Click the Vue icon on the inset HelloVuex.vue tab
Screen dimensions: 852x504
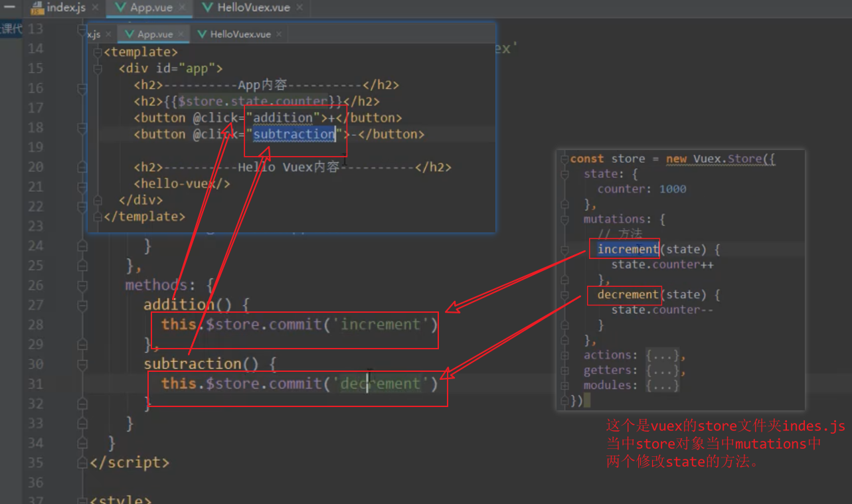[x=202, y=35]
